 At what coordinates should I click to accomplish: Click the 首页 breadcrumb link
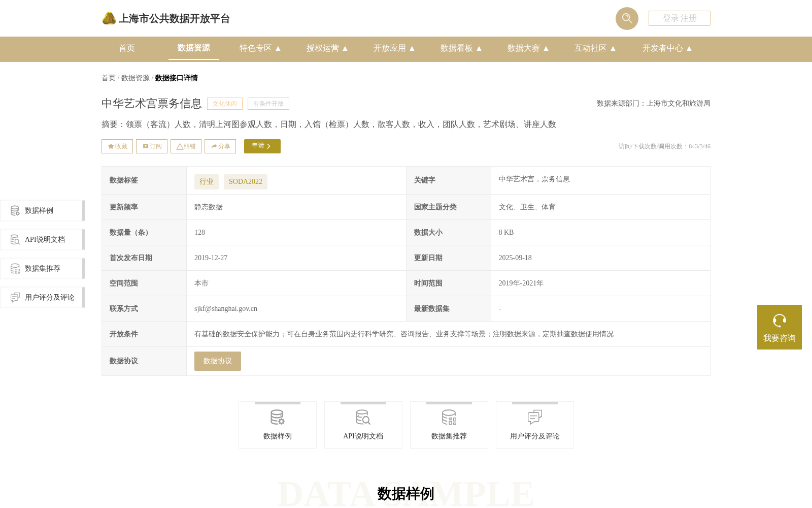click(109, 78)
